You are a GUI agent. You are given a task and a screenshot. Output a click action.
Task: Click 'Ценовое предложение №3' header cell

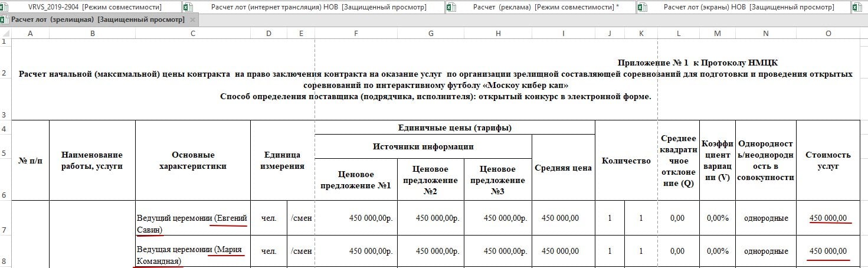tap(499, 179)
